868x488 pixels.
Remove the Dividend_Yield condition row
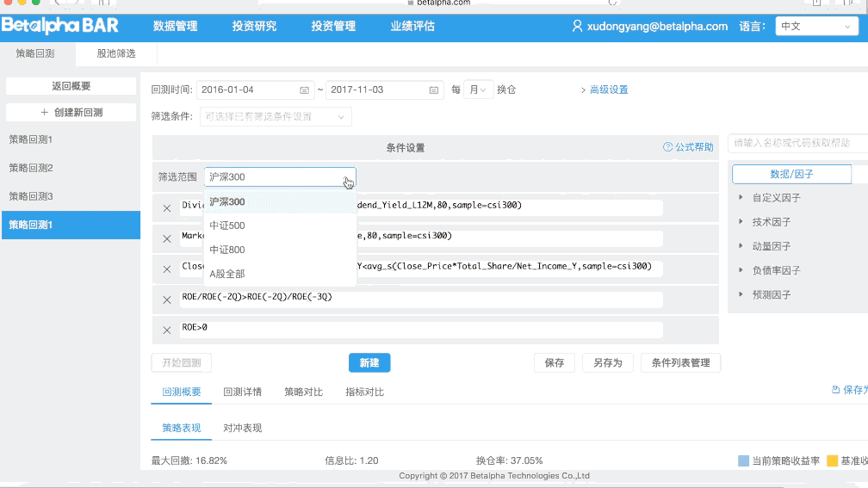167,208
